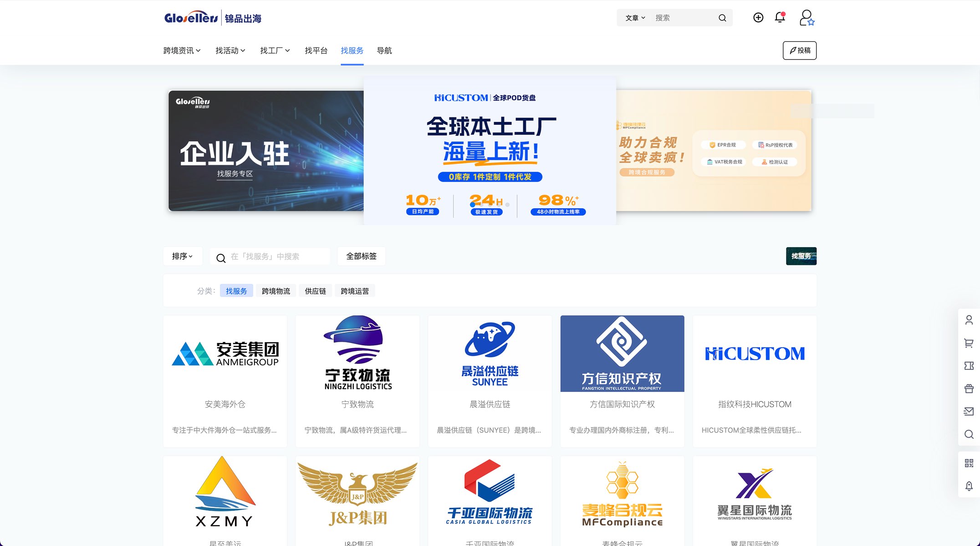Click the 专注于中大件海外仓一站式服务 description
The image size is (980, 546).
click(225, 430)
